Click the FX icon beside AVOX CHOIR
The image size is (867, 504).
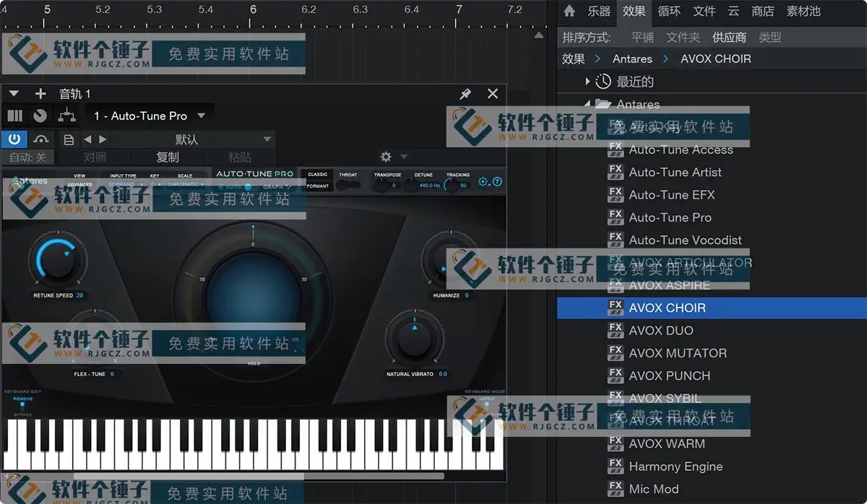(x=616, y=308)
